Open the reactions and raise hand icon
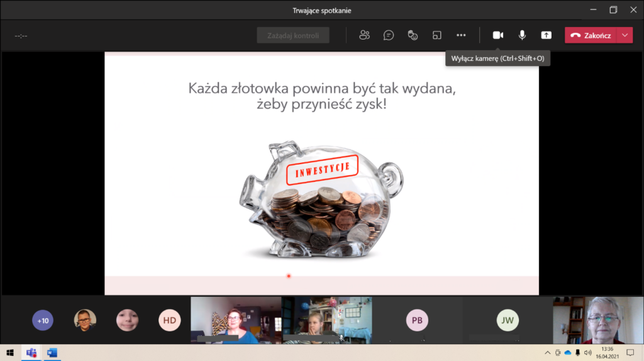644x361 pixels. click(x=413, y=35)
